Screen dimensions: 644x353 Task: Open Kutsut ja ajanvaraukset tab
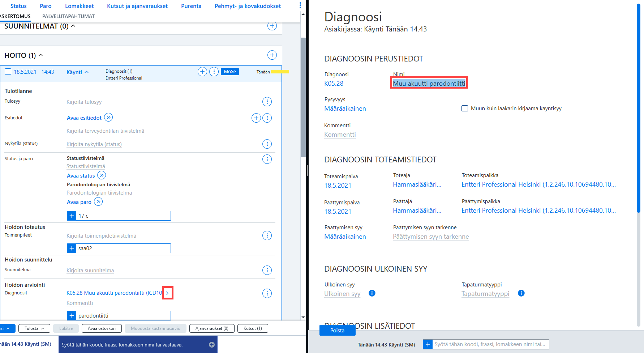pyautogui.click(x=137, y=6)
